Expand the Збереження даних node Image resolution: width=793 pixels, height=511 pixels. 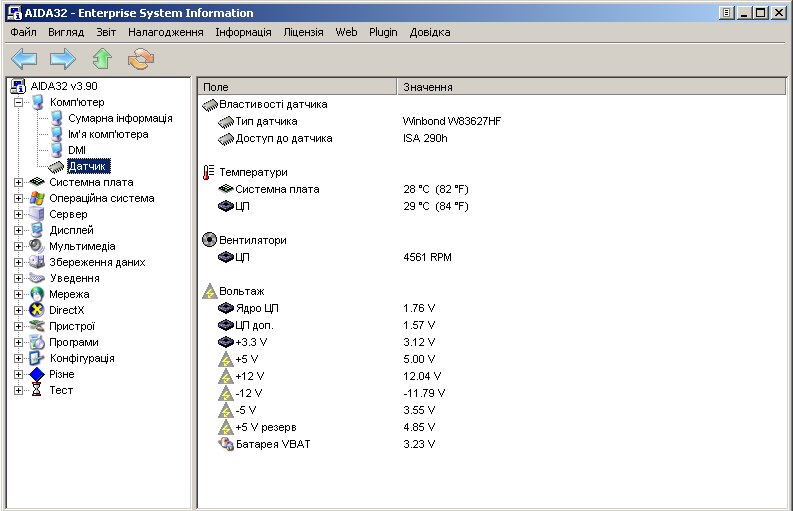(19, 262)
